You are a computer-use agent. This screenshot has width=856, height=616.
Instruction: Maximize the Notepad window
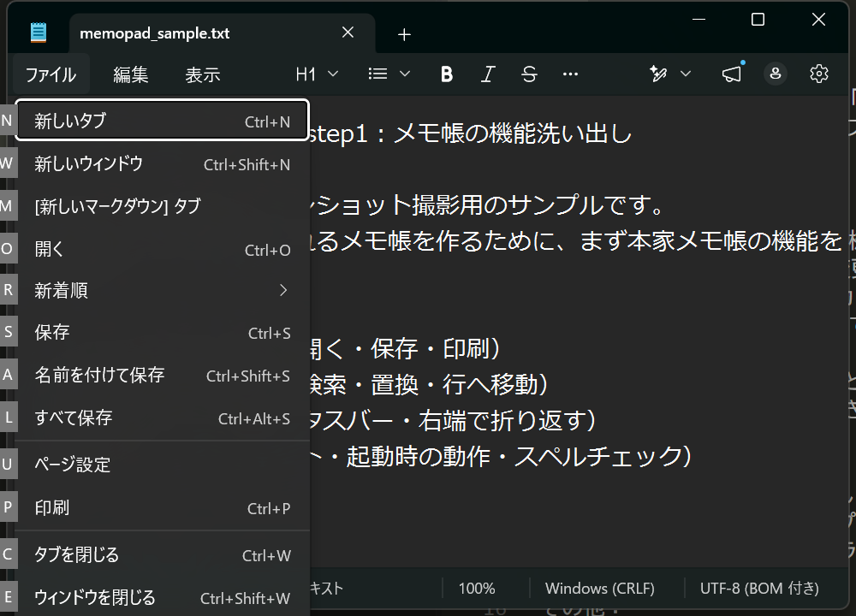(758, 20)
